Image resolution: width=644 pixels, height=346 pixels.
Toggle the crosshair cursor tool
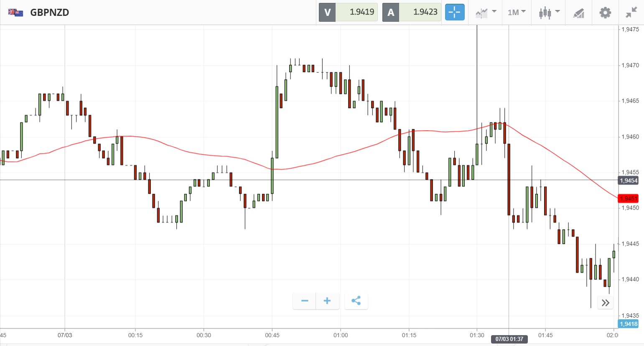(x=454, y=13)
